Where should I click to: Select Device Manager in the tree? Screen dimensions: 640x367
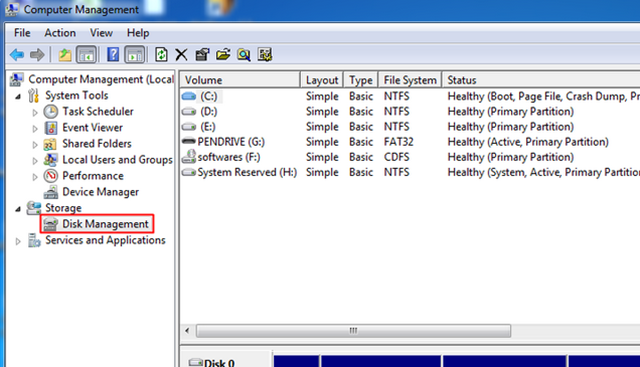click(x=100, y=192)
